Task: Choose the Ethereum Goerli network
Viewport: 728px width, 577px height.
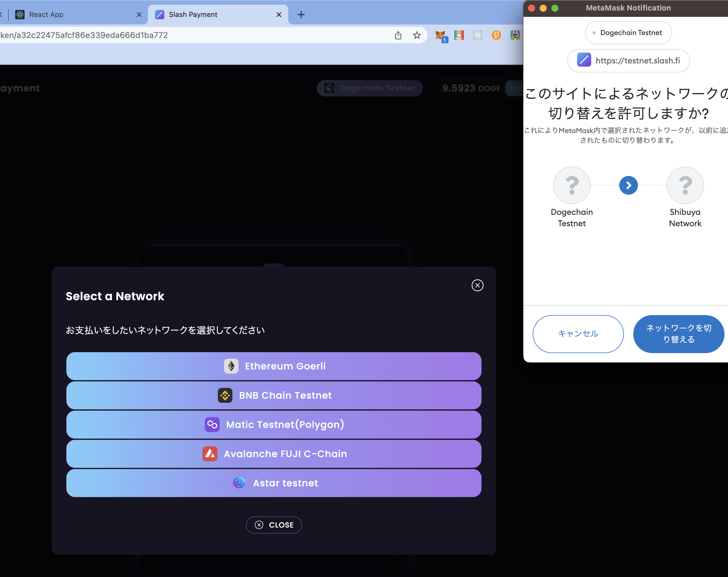Action: coord(273,366)
